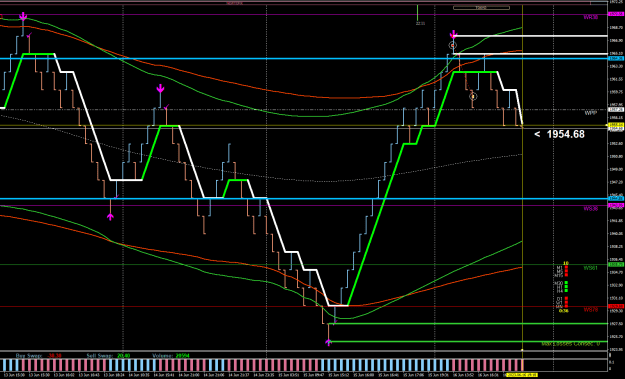Click the M30 timeframe indicator square
The height and width of the screenshot is (379, 625).
pos(566,283)
